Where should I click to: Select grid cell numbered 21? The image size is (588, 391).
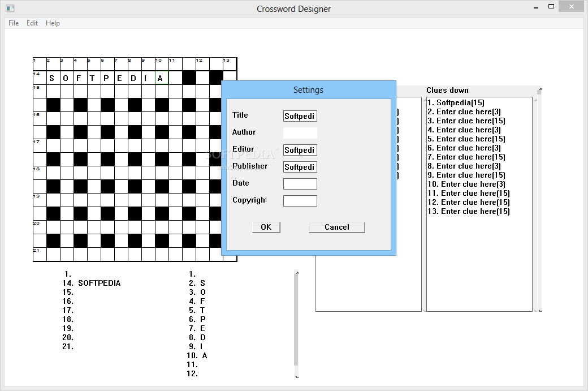40,255
